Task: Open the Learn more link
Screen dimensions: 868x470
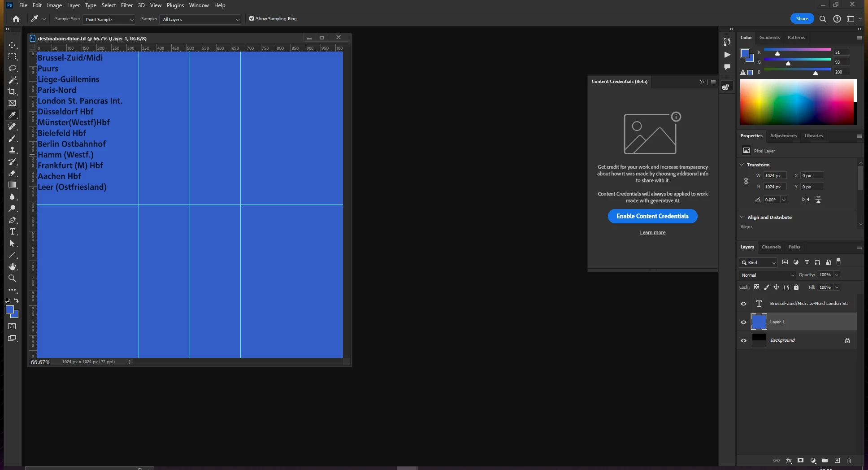Action: tap(652, 232)
